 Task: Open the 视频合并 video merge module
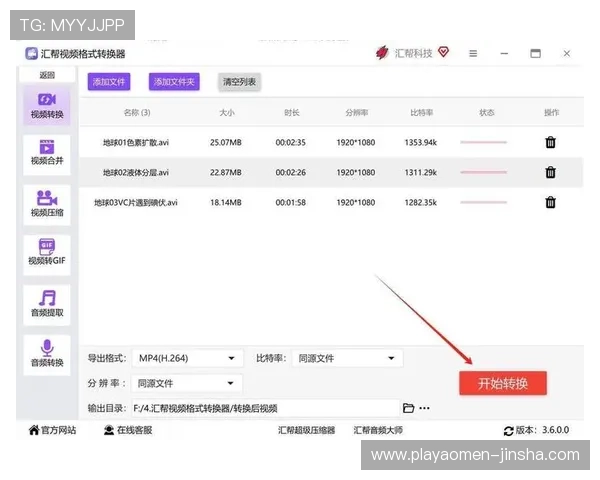(47, 155)
